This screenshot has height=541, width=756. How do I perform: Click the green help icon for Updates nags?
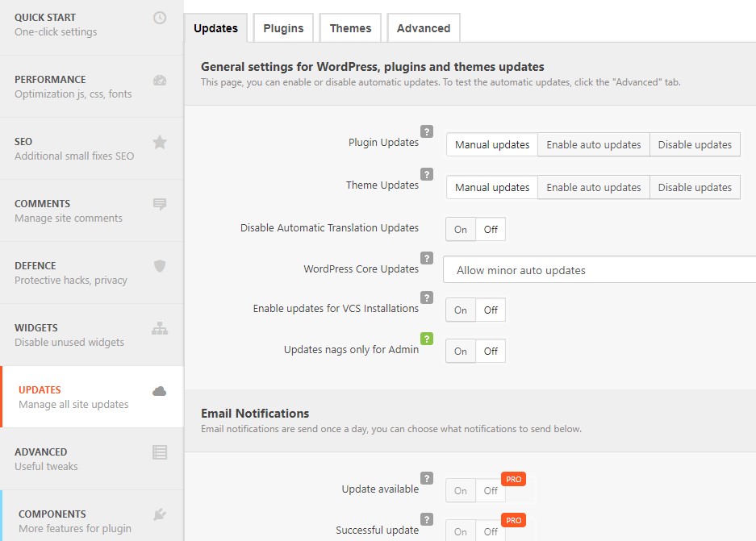pyautogui.click(x=427, y=339)
